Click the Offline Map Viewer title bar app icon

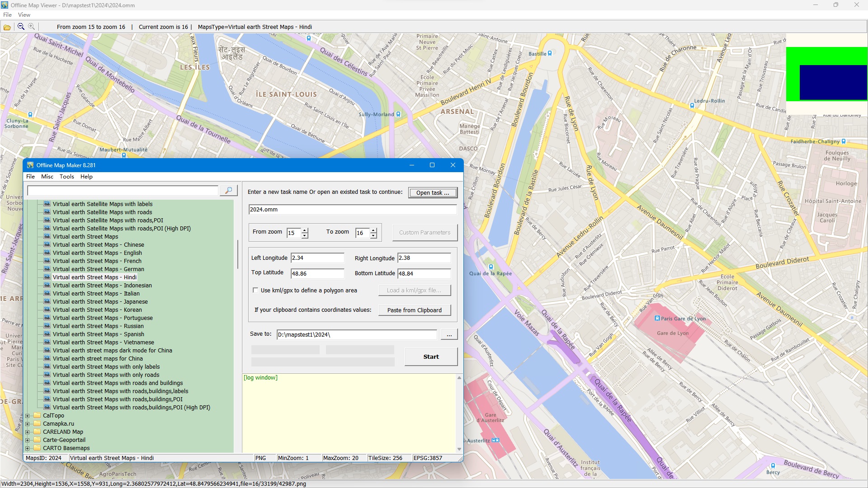(x=5, y=5)
